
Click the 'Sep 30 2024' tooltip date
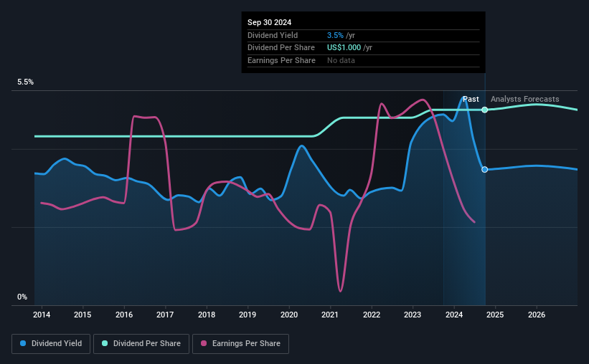click(x=269, y=22)
